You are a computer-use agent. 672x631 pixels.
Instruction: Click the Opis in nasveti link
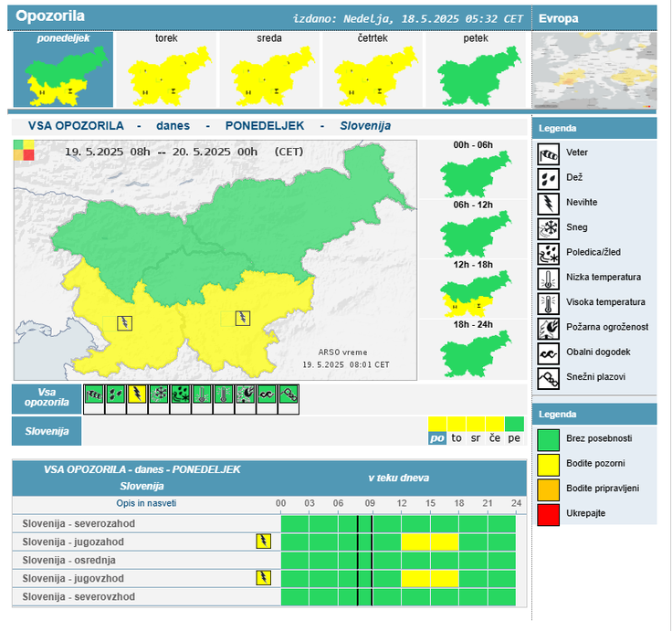coord(147,503)
